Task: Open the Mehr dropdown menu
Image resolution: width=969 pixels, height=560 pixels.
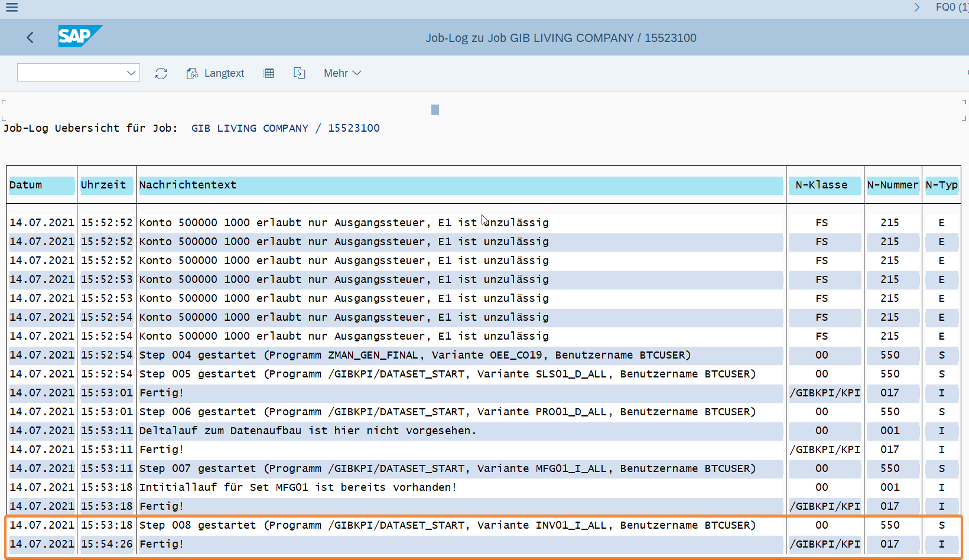Action: pyautogui.click(x=342, y=73)
